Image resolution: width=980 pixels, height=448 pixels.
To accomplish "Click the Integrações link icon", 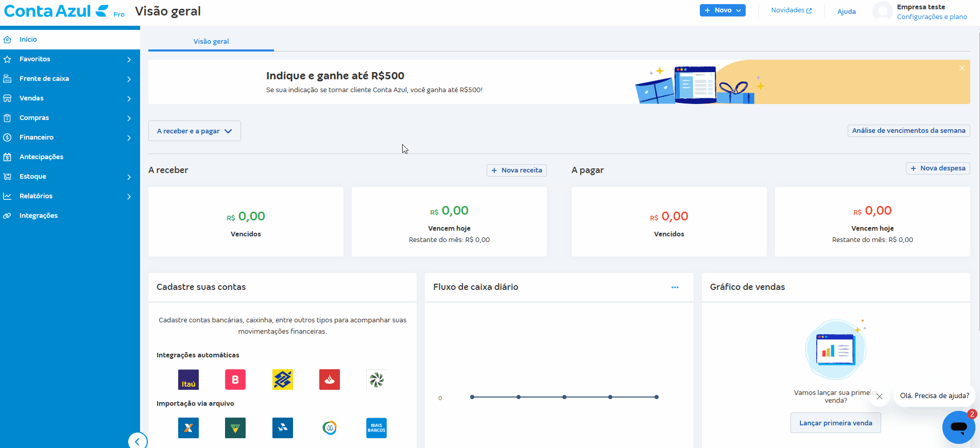I will pyautogui.click(x=7, y=216).
